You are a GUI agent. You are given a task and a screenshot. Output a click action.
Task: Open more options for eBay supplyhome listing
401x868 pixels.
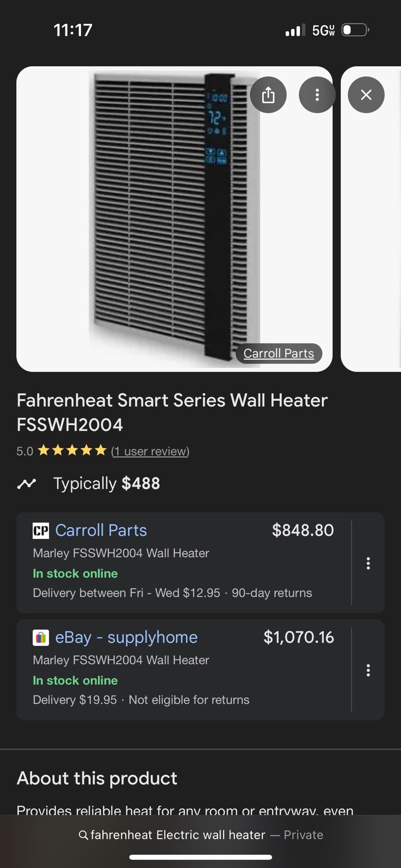[368, 670]
